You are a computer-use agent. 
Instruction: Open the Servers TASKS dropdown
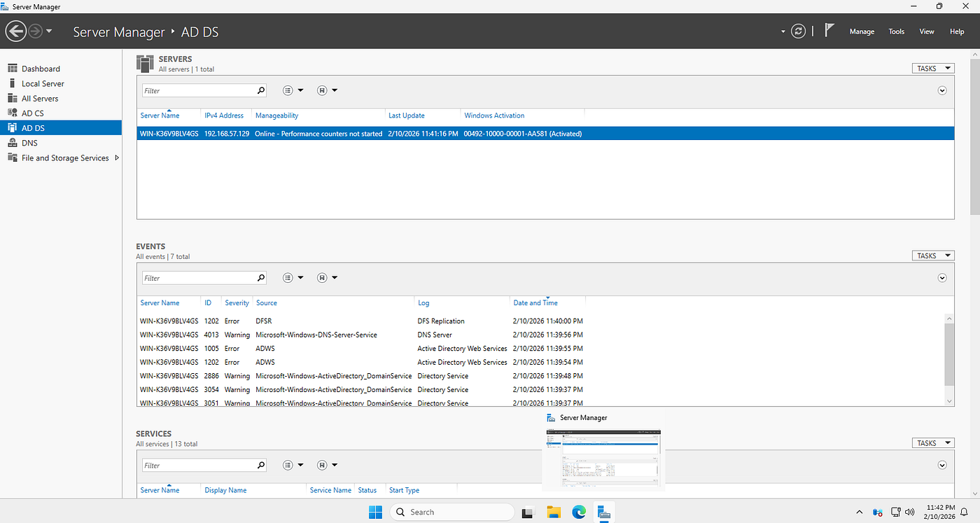pyautogui.click(x=933, y=69)
